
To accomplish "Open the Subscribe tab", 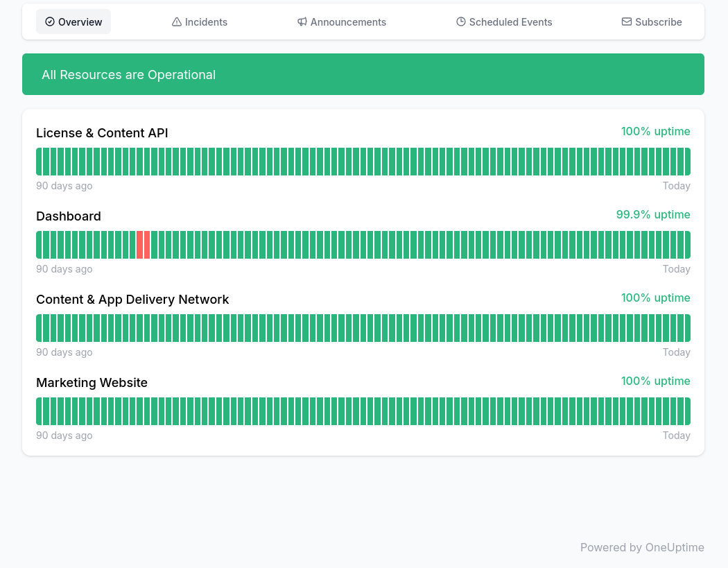I will (x=652, y=22).
